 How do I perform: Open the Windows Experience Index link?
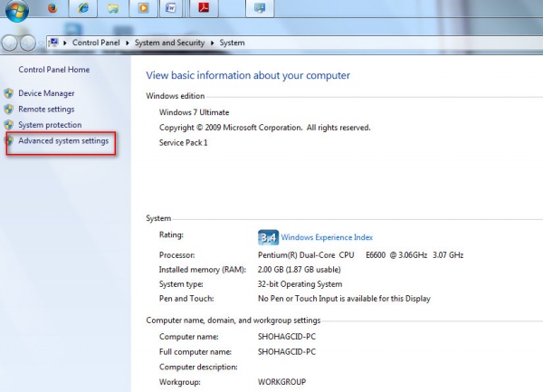[327, 237]
